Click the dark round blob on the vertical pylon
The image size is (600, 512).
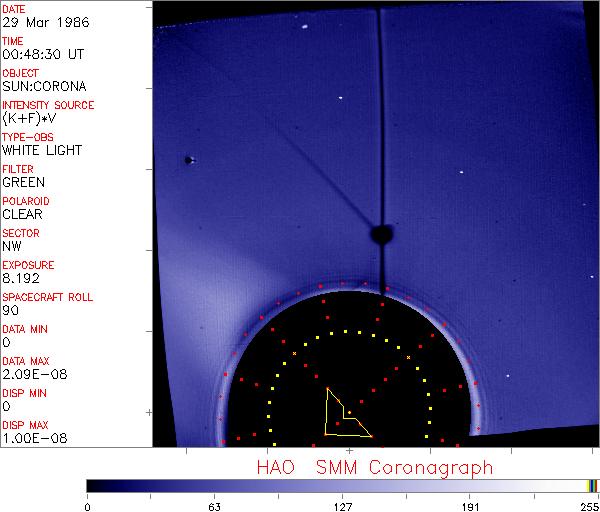coord(382,236)
